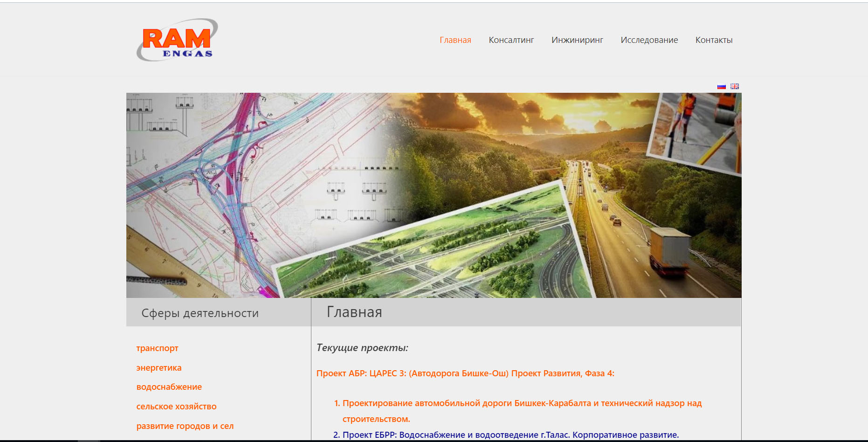
Task: Open the Проект ЕБРР Водоснабжение link
Action: (510, 435)
